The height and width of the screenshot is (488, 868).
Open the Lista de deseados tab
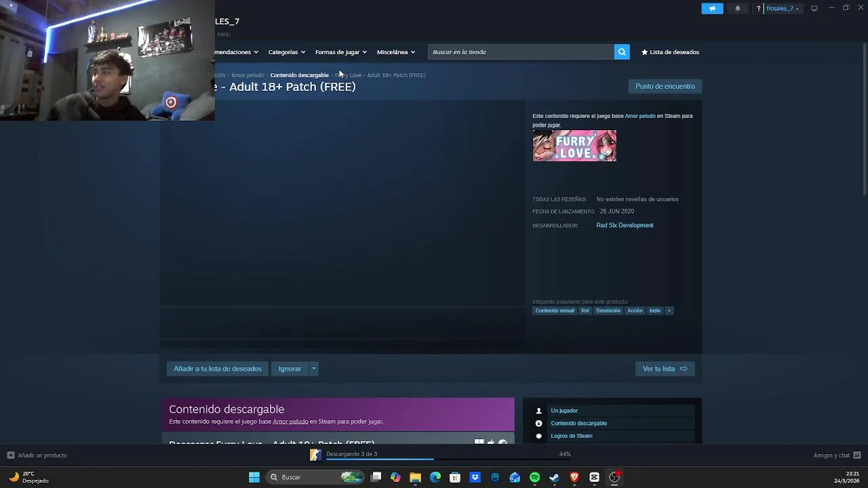[x=670, y=52]
